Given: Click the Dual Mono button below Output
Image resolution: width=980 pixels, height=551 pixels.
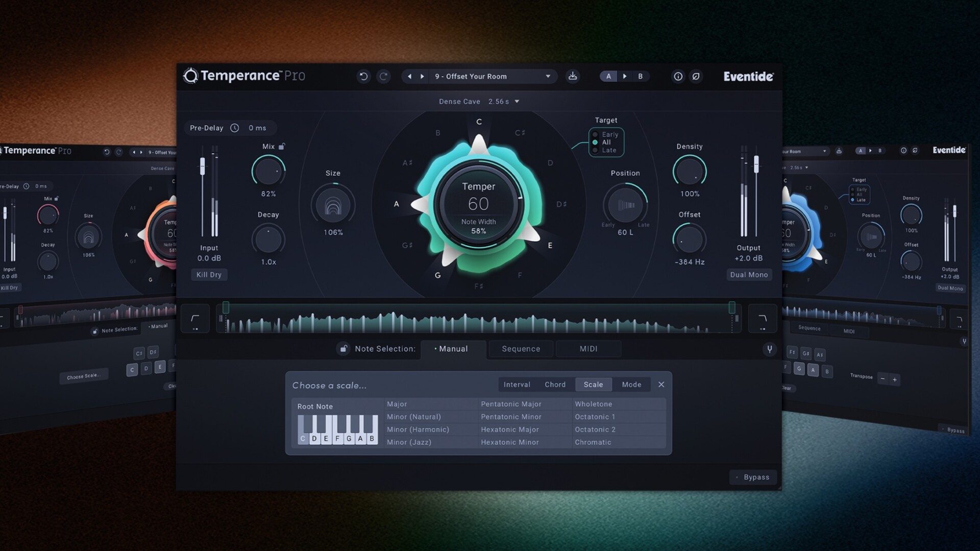Looking at the screenshot, I should [749, 274].
